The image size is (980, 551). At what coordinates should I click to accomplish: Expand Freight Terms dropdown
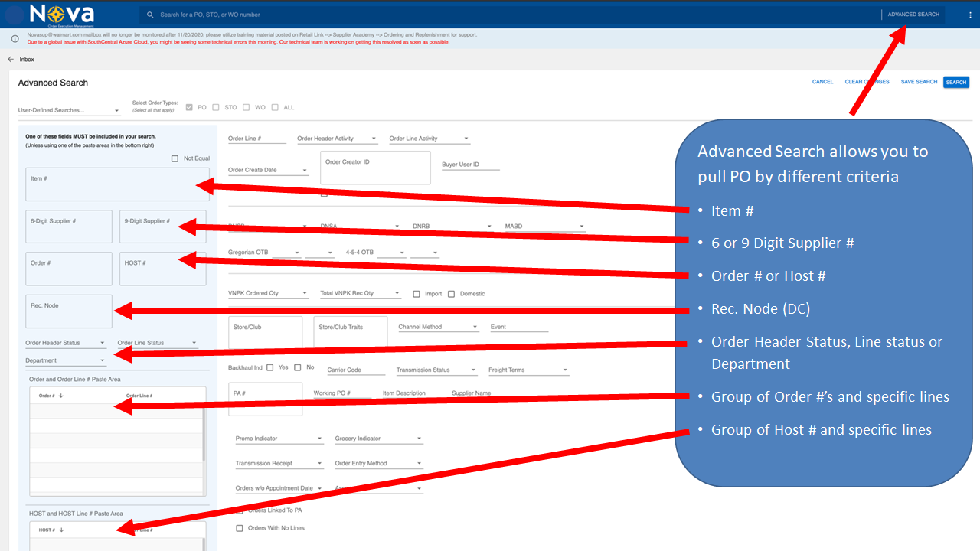[529, 370]
